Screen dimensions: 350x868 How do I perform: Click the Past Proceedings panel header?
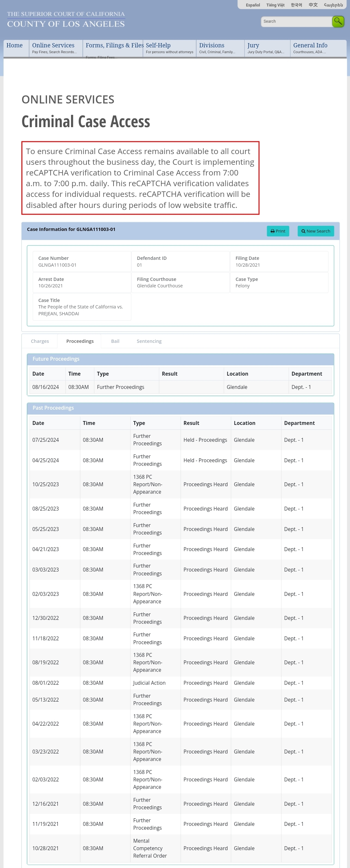181,408
